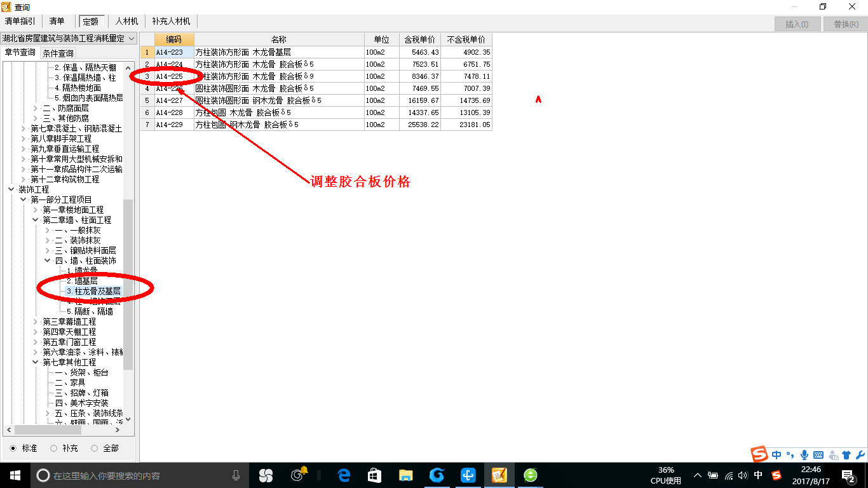The height and width of the screenshot is (488, 868).
Task: Open the green circular browser taskbar icon
Action: 530,475
